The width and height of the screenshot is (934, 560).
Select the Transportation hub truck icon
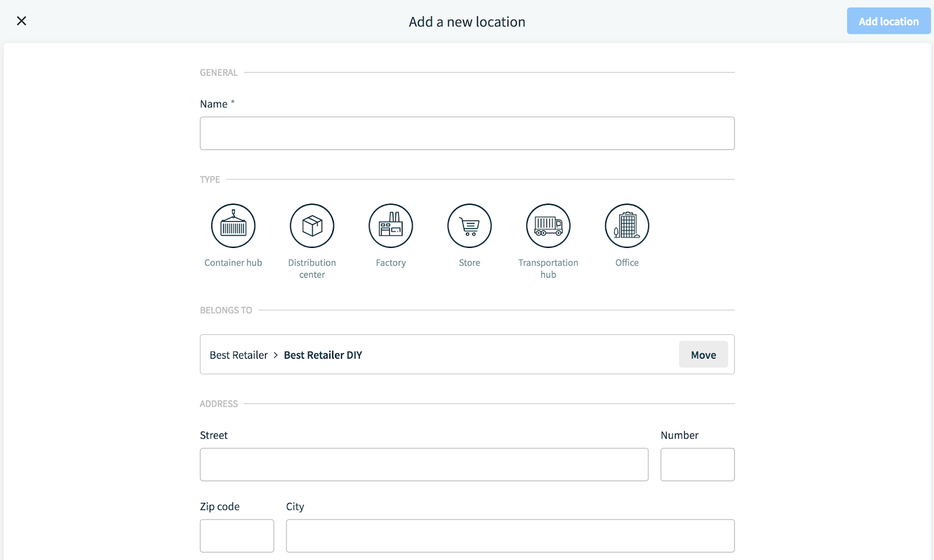(548, 226)
